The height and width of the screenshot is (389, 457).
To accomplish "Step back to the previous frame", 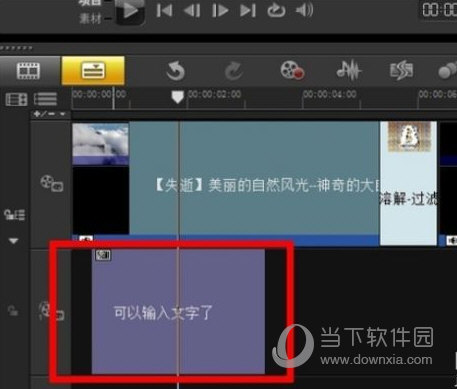I will pos(192,10).
